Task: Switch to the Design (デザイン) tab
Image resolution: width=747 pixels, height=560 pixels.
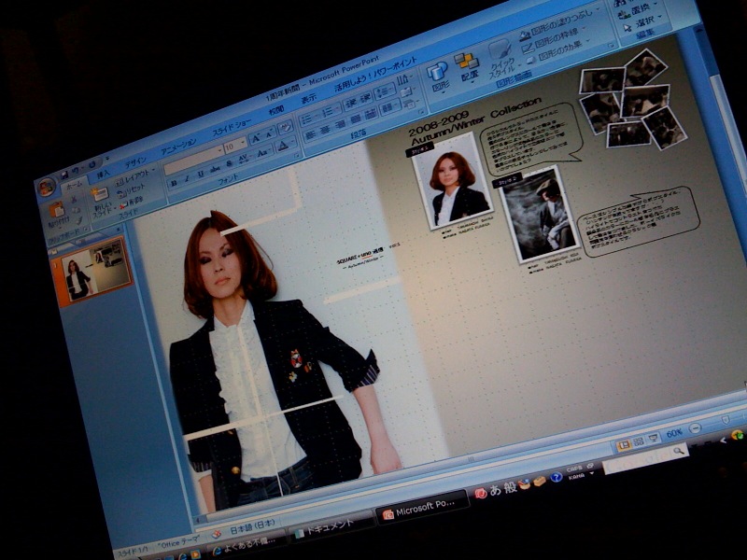Action: (x=135, y=162)
